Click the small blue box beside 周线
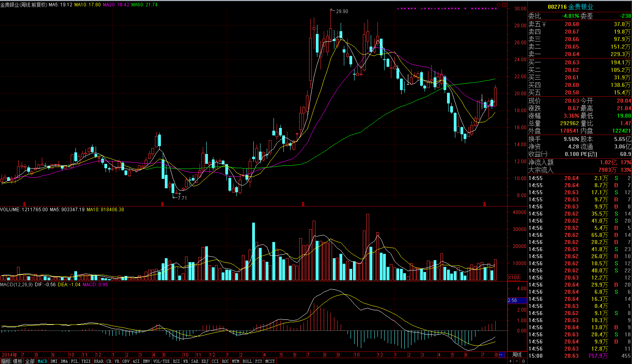The image size is (632, 364). pos(502,355)
